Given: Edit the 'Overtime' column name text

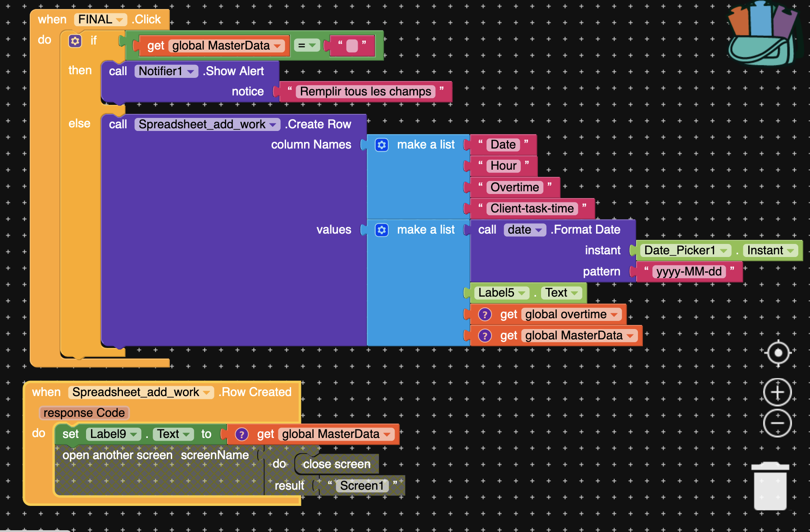Looking at the screenshot, I should click(515, 188).
